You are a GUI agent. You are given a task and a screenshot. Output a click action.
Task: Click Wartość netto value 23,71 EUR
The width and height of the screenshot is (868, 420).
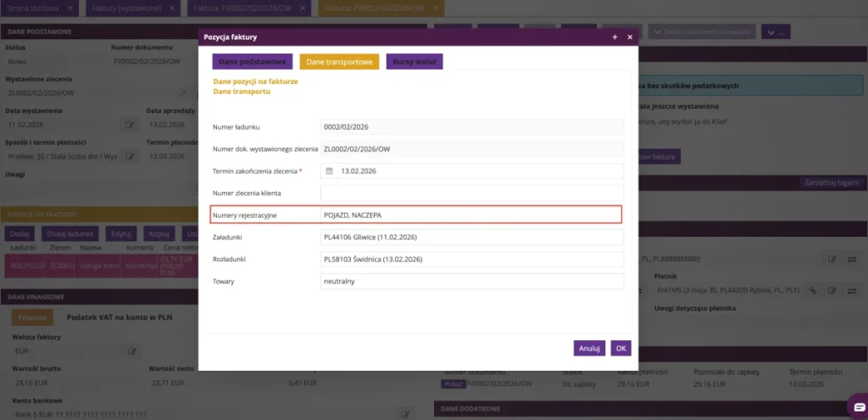tap(167, 383)
